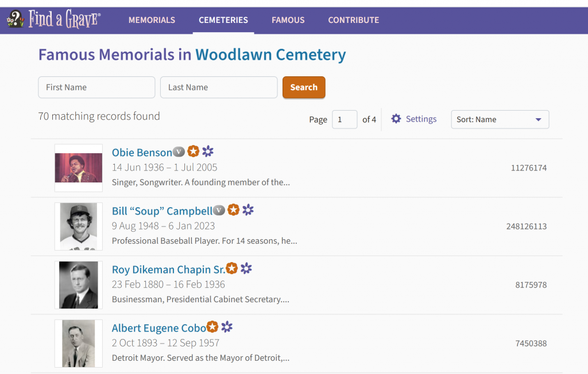588x374 pixels.
Task: Focus the First Name input field
Action: (x=96, y=87)
